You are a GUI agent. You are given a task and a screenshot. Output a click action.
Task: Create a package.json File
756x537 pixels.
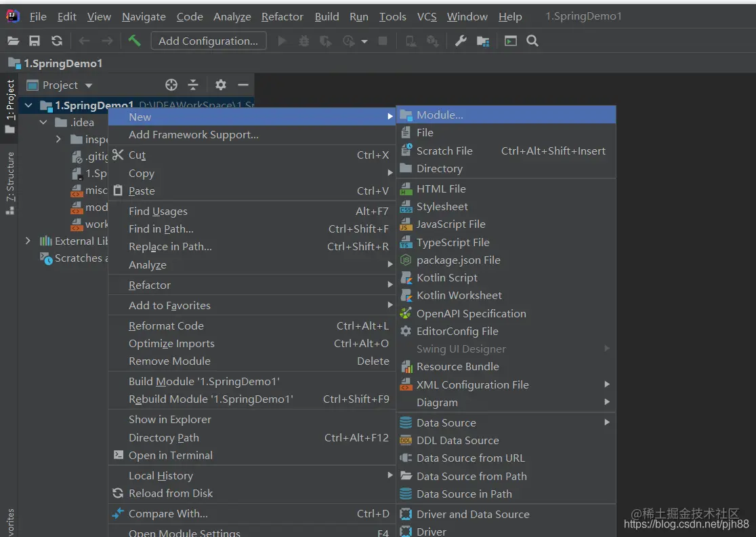coord(506,260)
